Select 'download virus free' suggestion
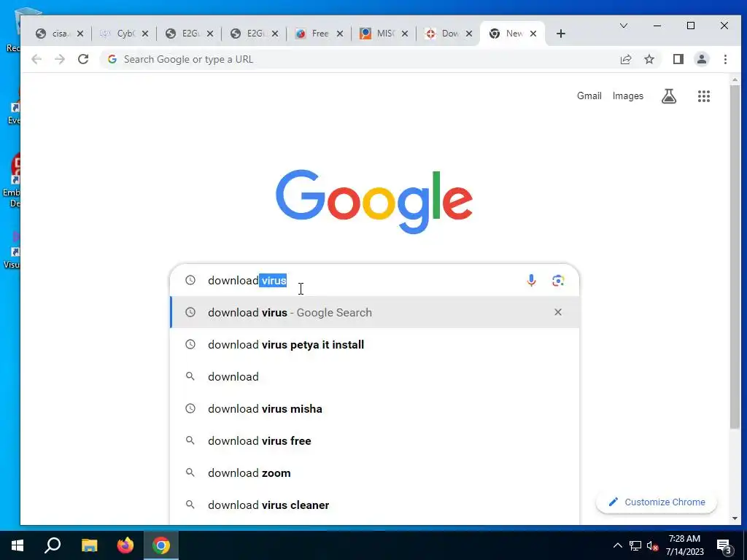The width and height of the screenshot is (747, 560). pos(375,440)
